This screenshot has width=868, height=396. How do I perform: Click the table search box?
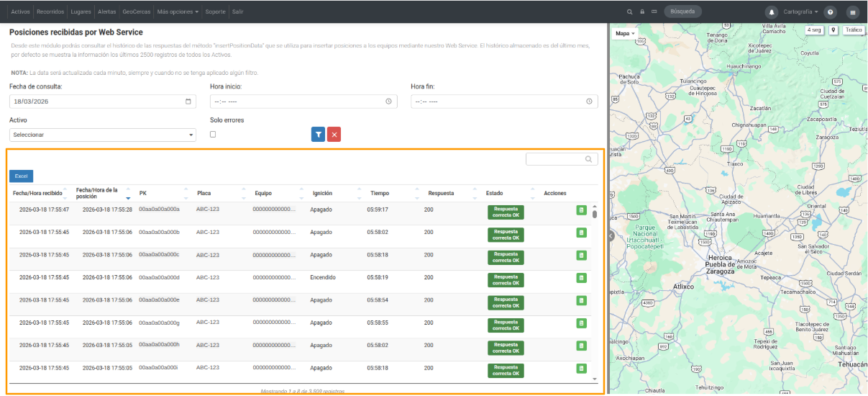tap(562, 159)
